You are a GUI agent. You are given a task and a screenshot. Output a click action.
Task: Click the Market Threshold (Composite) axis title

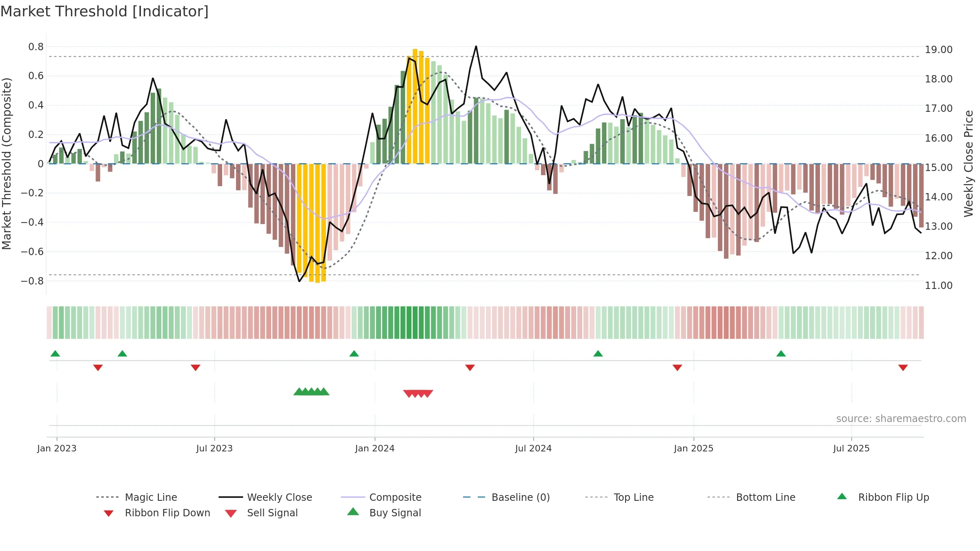pos(7,163)
